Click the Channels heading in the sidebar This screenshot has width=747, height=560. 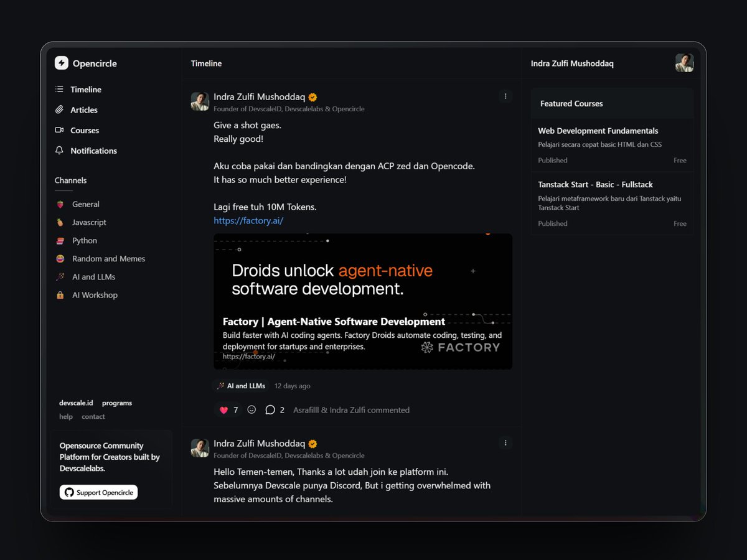(70, 180)
